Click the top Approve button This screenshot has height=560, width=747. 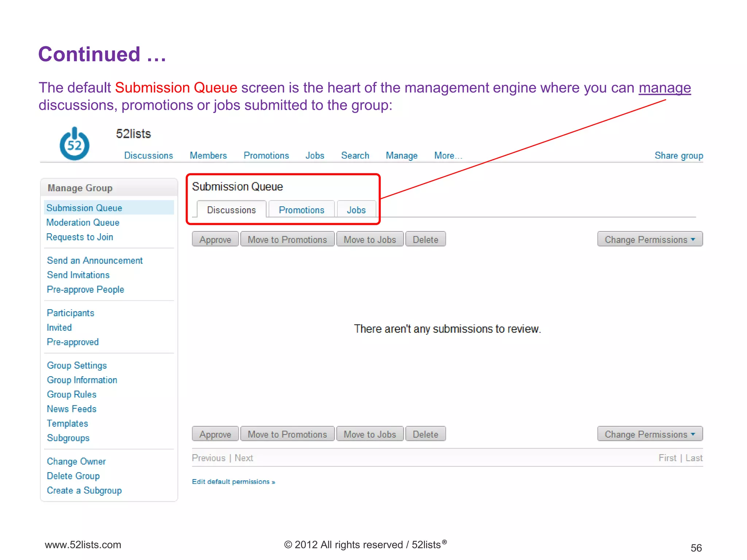(215, 240)
